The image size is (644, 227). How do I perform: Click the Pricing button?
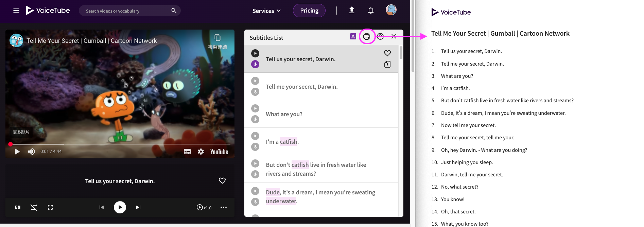click(309, 11)
